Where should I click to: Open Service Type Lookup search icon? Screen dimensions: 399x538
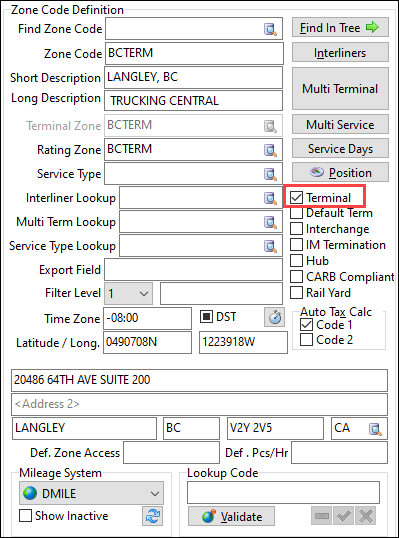coord(270,246)
